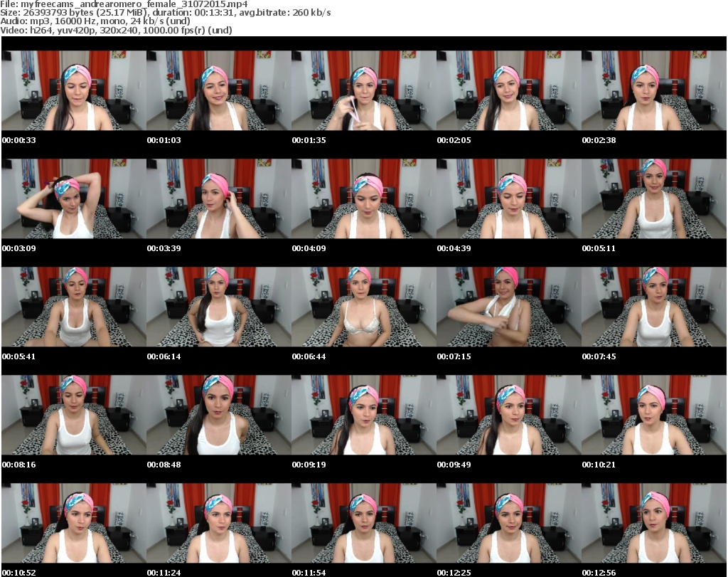Viewport: 728px width, 577px height.
Task: Click the 'Size:' info line in header
Action: coord(165,13)
